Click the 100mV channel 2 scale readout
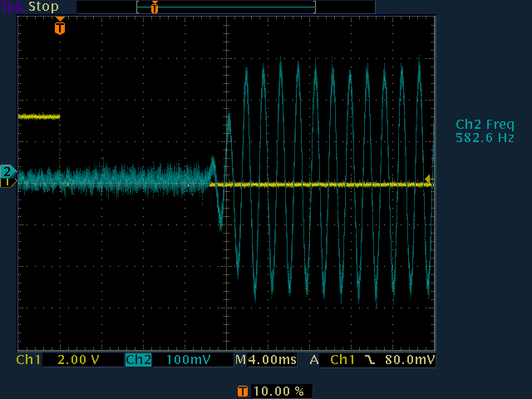The height and width of the screenshot is (399, 532). [x=189, y=360]
